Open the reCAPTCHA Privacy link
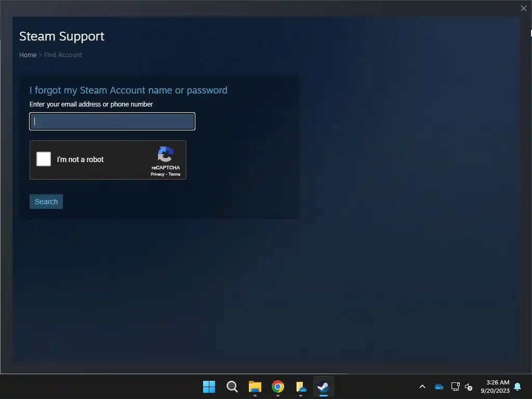The width and height of the screenshot is (532, 399). [x=157, y=174]
